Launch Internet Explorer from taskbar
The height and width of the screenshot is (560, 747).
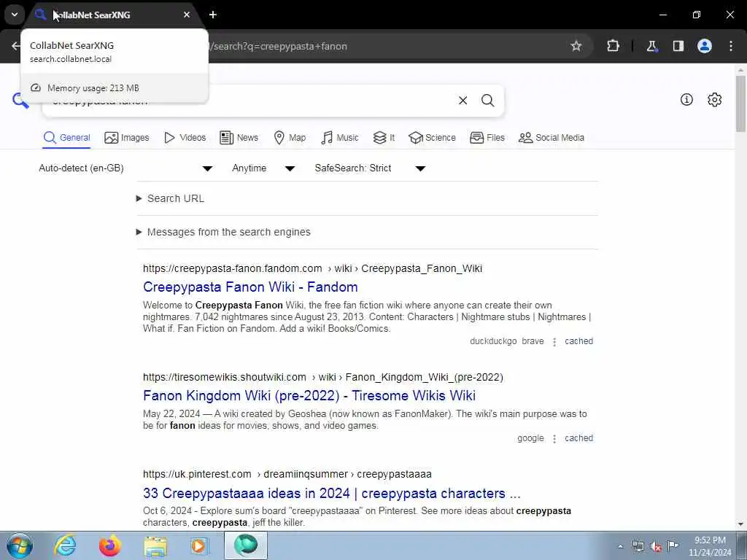click(x=65, y=545)
